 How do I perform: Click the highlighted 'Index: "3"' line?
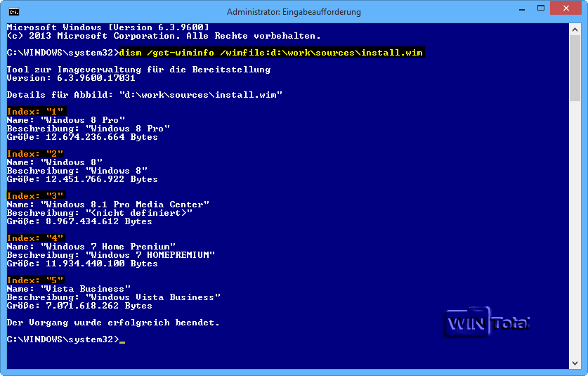click(x=36, y=196)
